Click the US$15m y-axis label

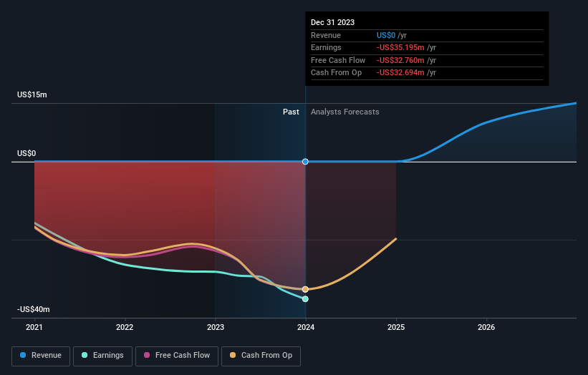(x=32, y=94)
